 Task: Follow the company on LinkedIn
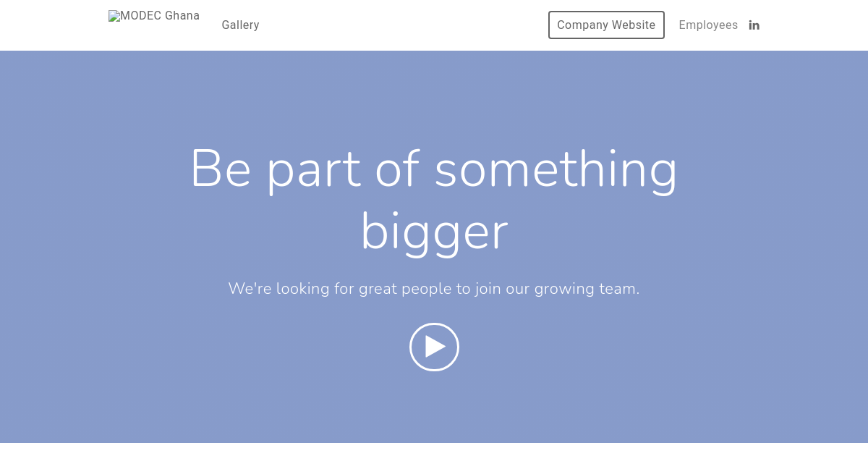pyautogui.click(x=754, y=25)
